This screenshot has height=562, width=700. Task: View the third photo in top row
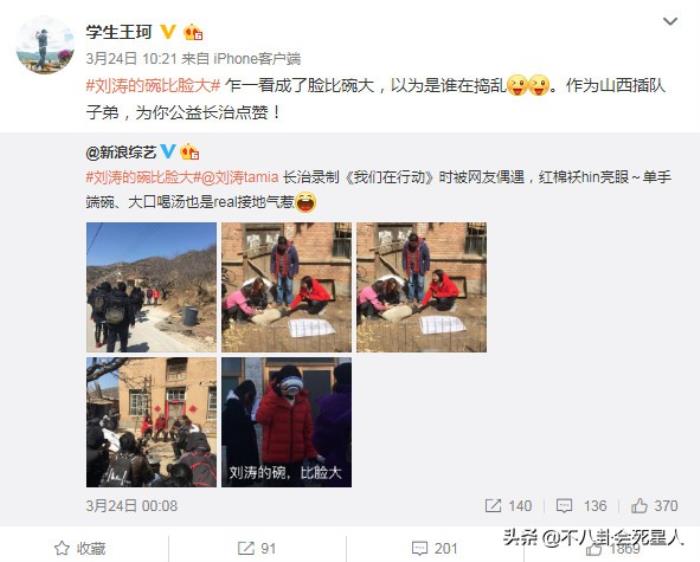point(421,287)
